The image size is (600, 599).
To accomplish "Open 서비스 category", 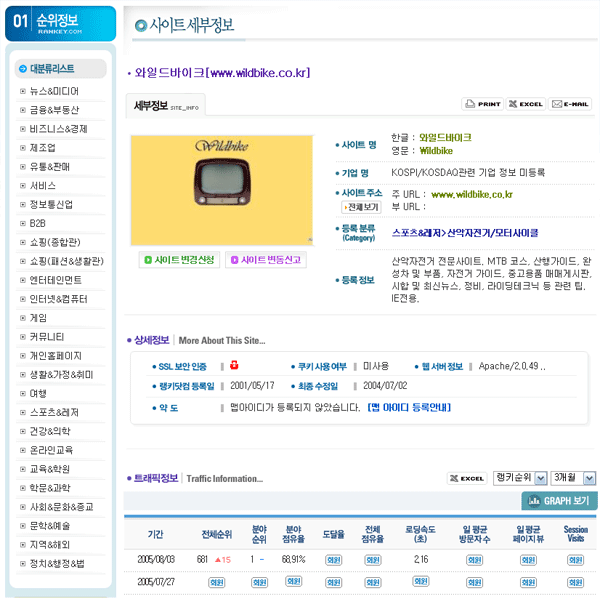I will 42,186.
